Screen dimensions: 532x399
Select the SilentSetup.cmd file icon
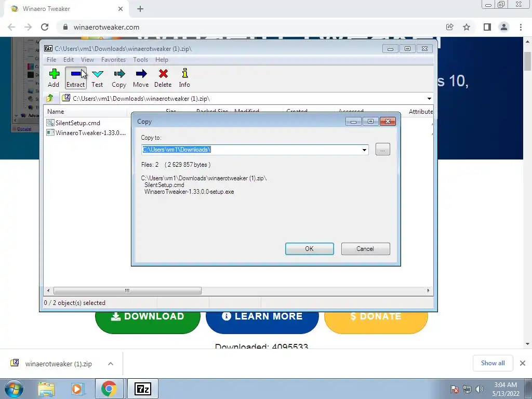(50, 123)
